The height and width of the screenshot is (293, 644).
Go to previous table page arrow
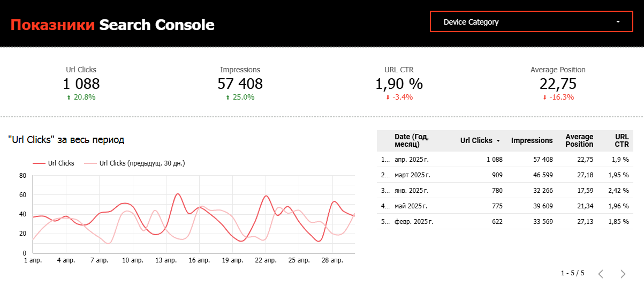coord(601,274)
